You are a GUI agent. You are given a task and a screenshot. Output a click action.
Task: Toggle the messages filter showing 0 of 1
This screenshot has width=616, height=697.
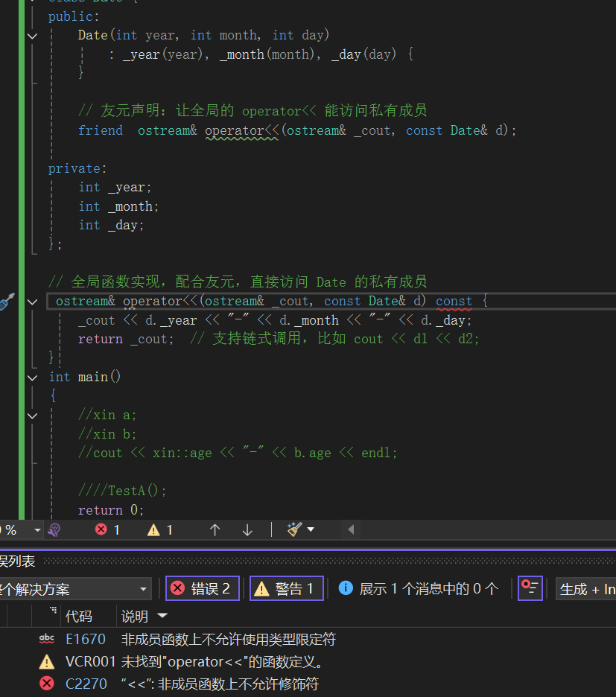tap(418, 588)
